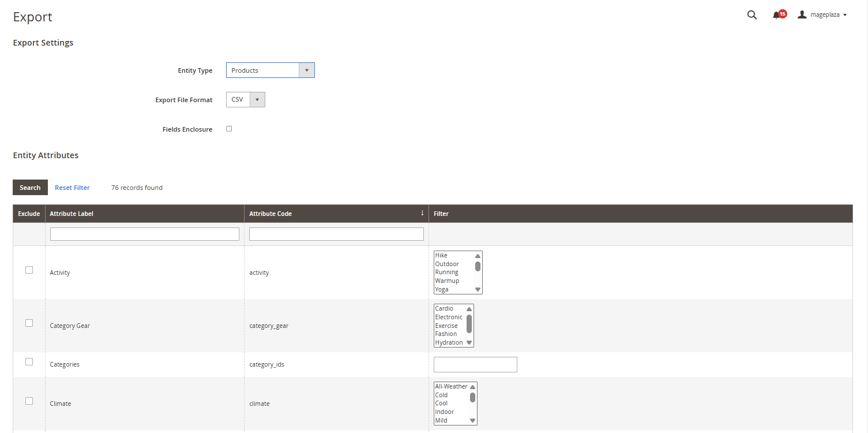The width and height of the screenshot is (868, 433).
Task: Focus the Attribute Label filter input
Action: point(145,234)
